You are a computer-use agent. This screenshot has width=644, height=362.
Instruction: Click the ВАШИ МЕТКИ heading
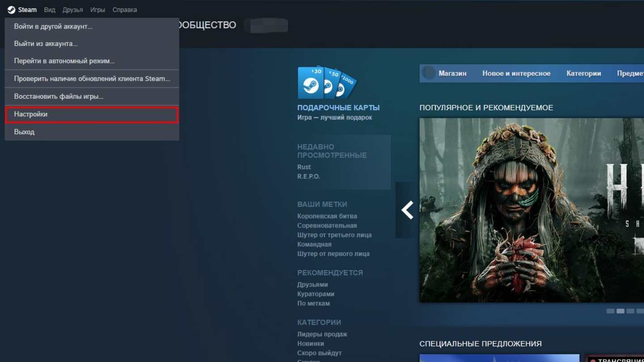[322, 204]
